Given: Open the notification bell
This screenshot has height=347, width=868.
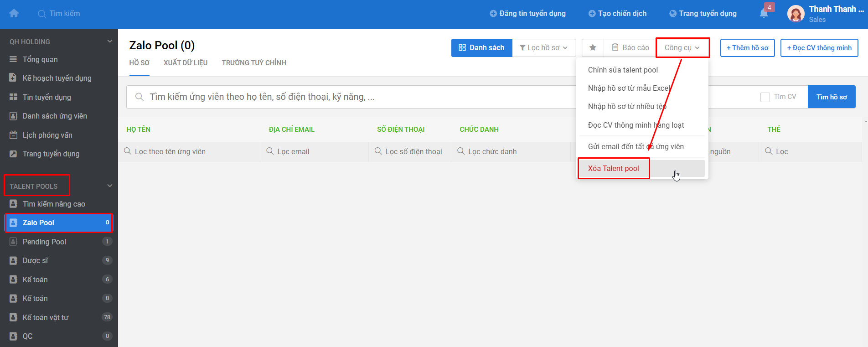Looking at the screenshot, I should (x=764, y=14).
